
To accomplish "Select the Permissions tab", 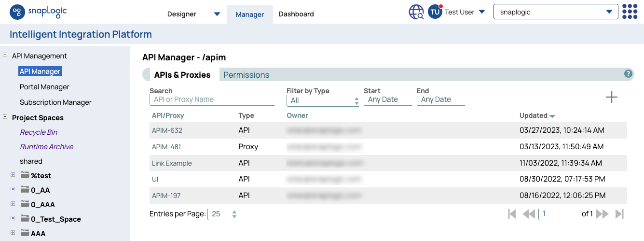I will pyautogui.click(x=247, y=75).
